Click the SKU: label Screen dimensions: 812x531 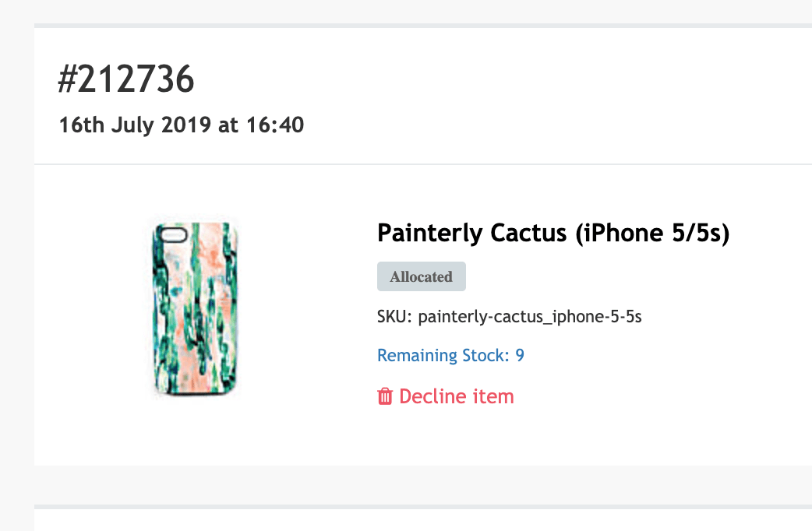tap(395, 317)
